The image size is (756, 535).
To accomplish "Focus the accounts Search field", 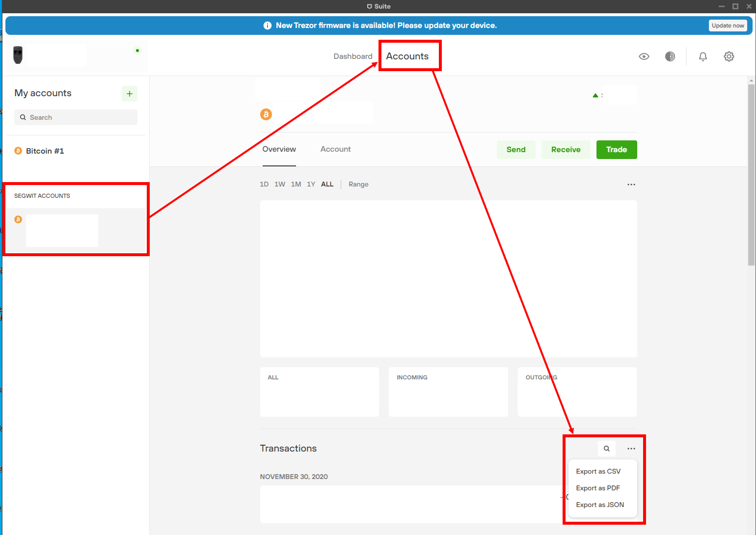I will (76, 117).
